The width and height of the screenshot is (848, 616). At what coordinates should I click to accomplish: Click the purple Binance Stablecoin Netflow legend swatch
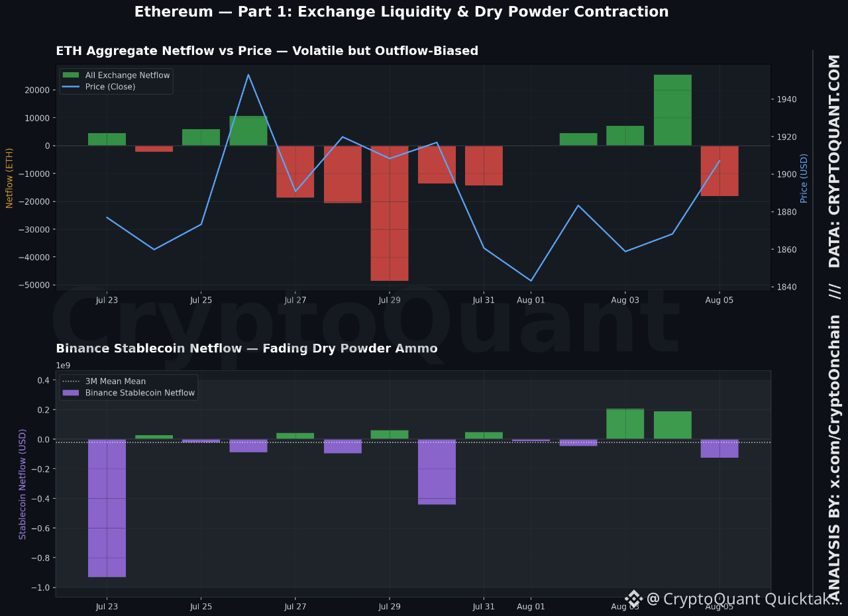point(71,393)
